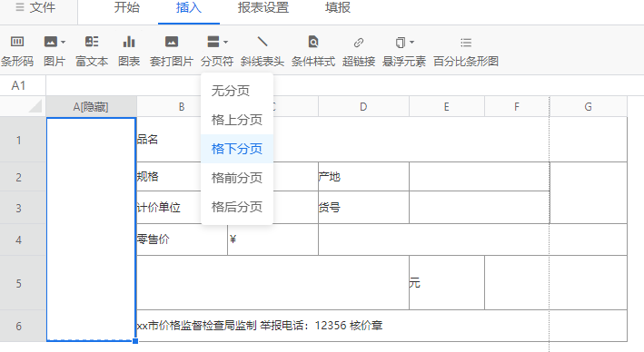The height and width of the screenshot is (352, 644).
Task: Click the selection fill handle square
Action: tap(135, 341)
